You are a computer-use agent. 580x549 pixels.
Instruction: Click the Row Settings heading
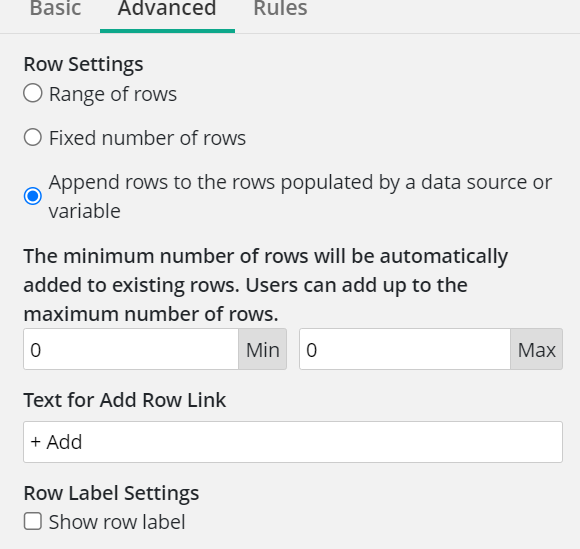coord(83,64)
